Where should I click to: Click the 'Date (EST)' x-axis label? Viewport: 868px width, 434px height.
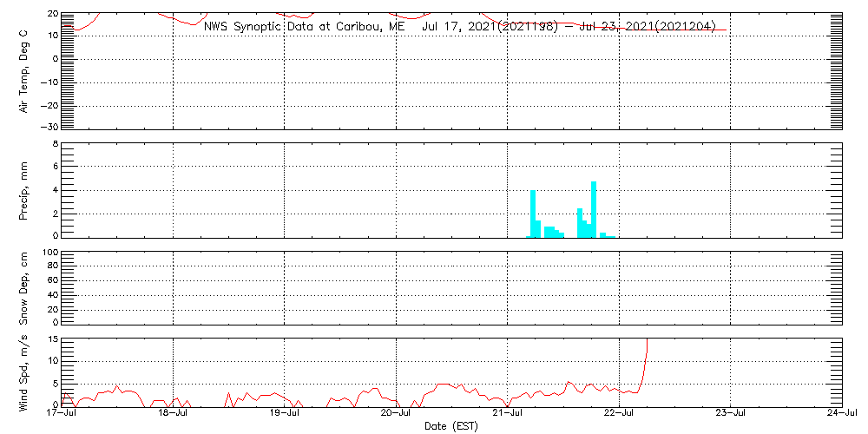(450, 426)
